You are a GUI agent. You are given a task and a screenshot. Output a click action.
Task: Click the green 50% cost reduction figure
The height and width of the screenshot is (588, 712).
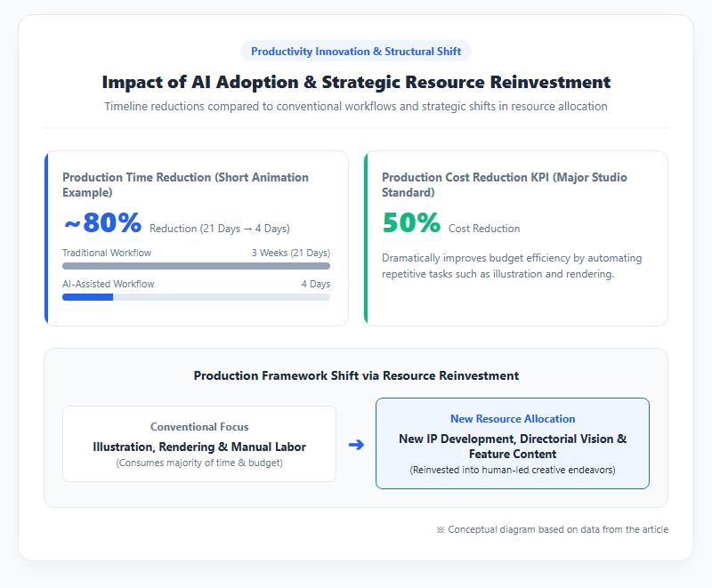pos(411,222)
